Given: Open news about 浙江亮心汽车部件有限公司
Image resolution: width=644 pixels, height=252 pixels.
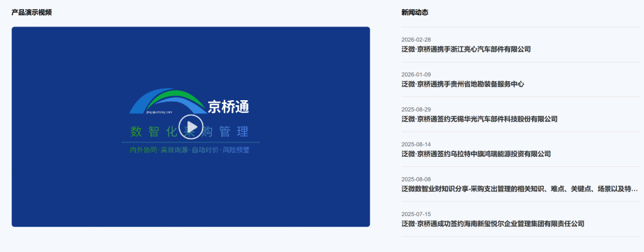Looking at the screenshot, I should click(466, 49).
